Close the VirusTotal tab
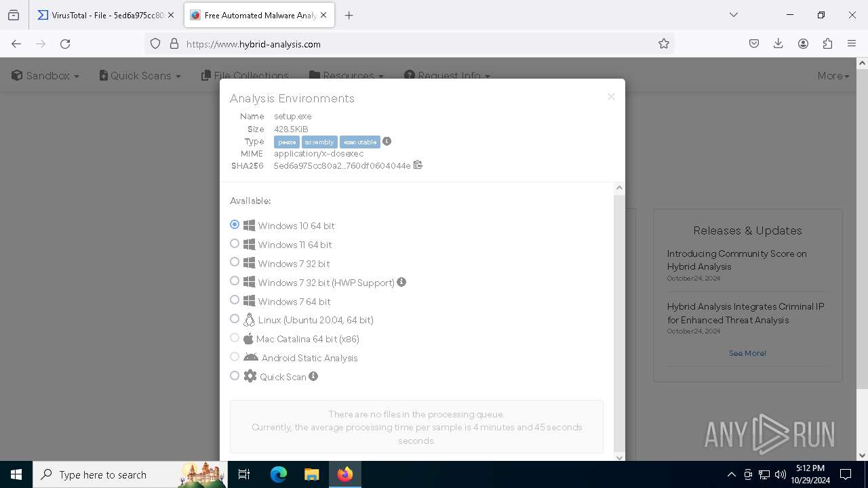This screenshot has height=488, width=868. (x=170, y=15)
